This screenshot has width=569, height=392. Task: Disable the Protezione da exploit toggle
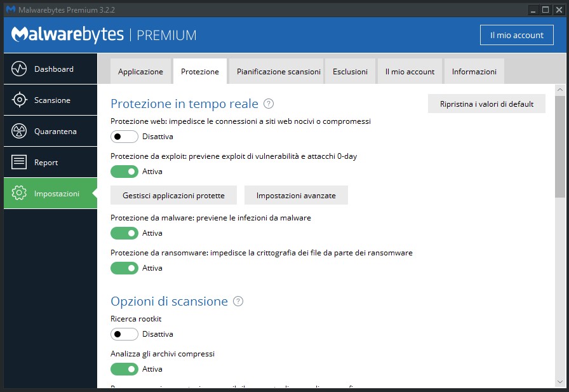(124, 172)
